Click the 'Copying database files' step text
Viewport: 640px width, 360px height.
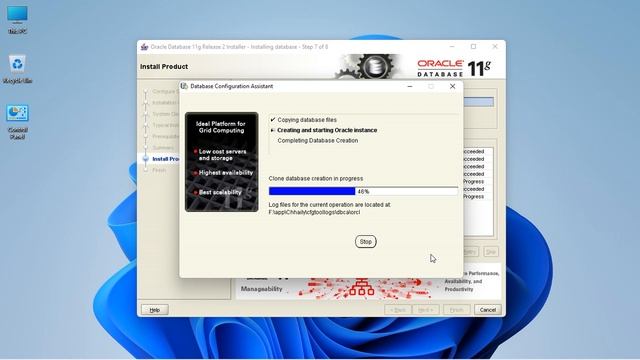coord(307,120)
